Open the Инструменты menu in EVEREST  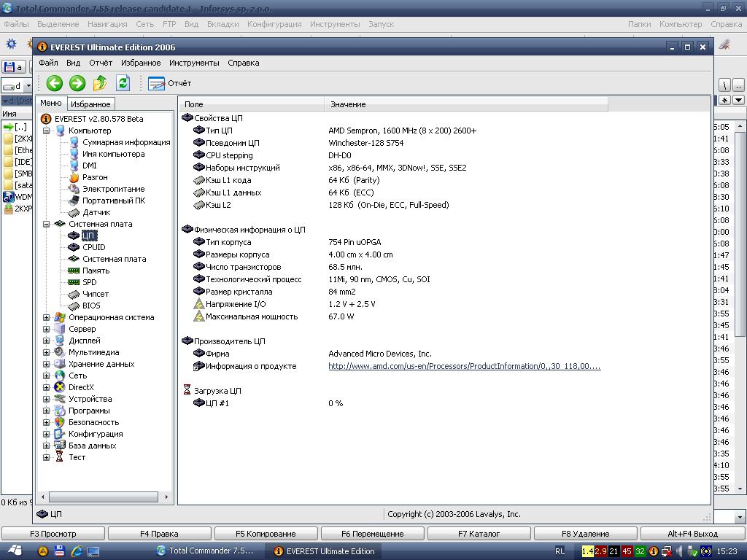(x=194, y=63)
